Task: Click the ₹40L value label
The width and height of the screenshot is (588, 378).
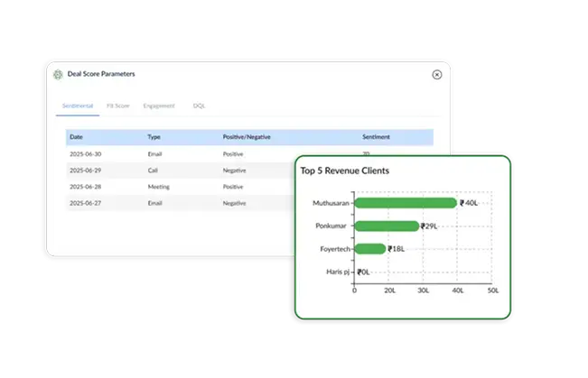Action: 469,203
